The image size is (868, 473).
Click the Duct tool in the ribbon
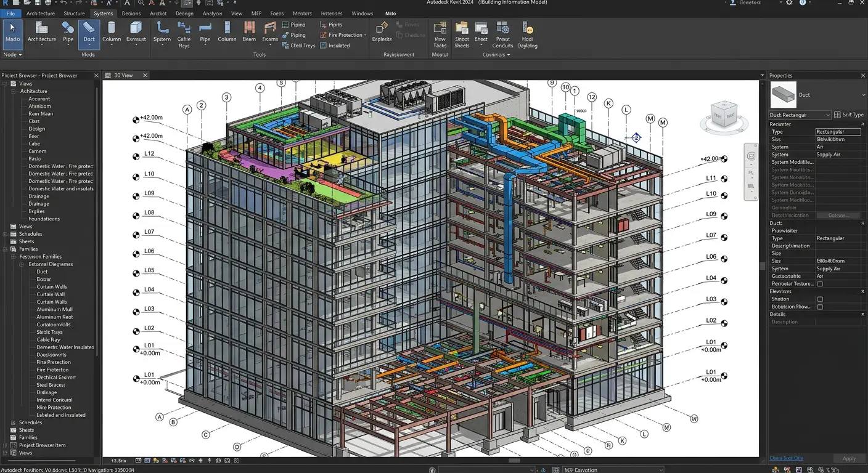pos(89,34)
